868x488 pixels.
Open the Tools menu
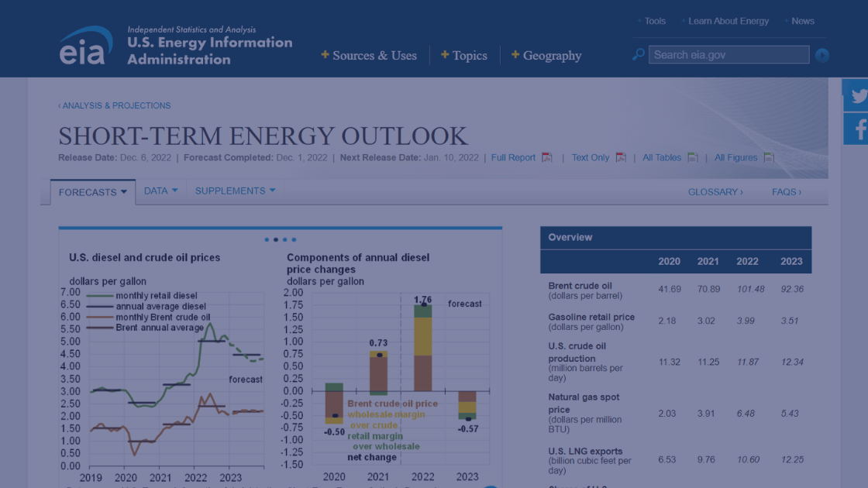pyautogui.click(x=655, y=21)
